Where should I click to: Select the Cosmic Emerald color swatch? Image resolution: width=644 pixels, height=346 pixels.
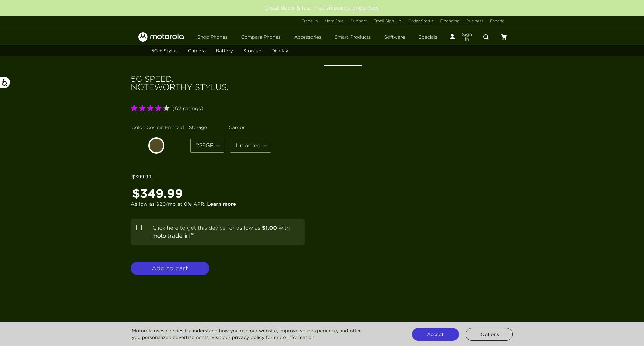pyautogui.click(x=156, y=146)
